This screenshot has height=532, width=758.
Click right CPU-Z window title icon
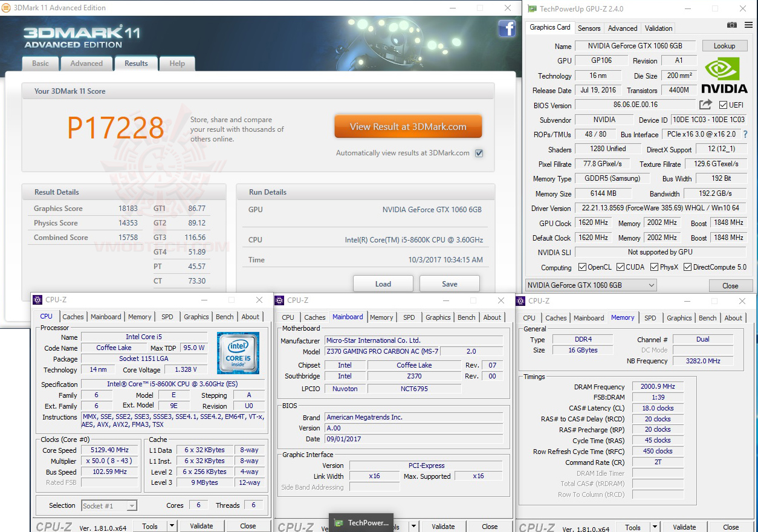tap(520, 300)
